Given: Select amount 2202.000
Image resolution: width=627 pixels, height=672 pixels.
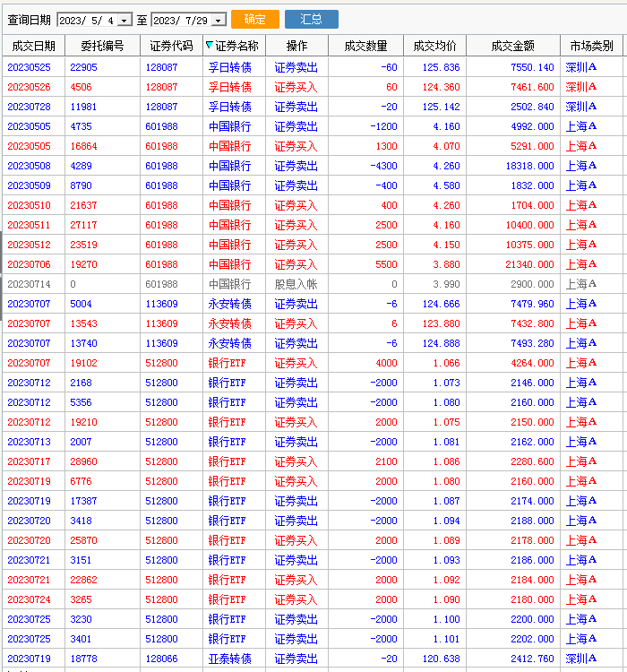Looking at the screenshot, I should [532, 639].
